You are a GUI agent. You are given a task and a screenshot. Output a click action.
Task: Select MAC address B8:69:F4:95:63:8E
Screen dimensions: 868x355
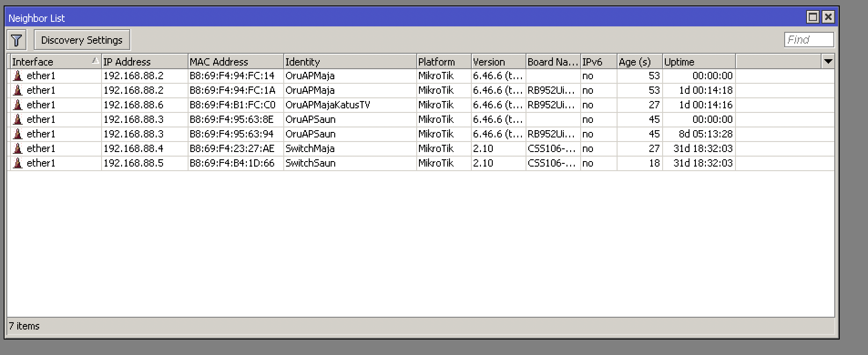232,119
